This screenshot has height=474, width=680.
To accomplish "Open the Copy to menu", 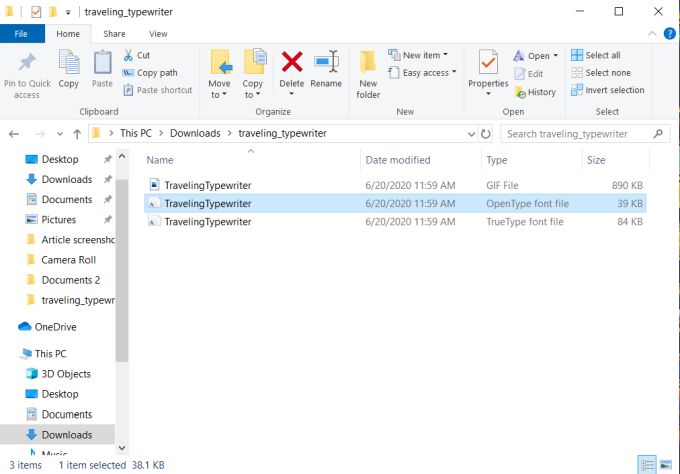I will tap(253, 75).
